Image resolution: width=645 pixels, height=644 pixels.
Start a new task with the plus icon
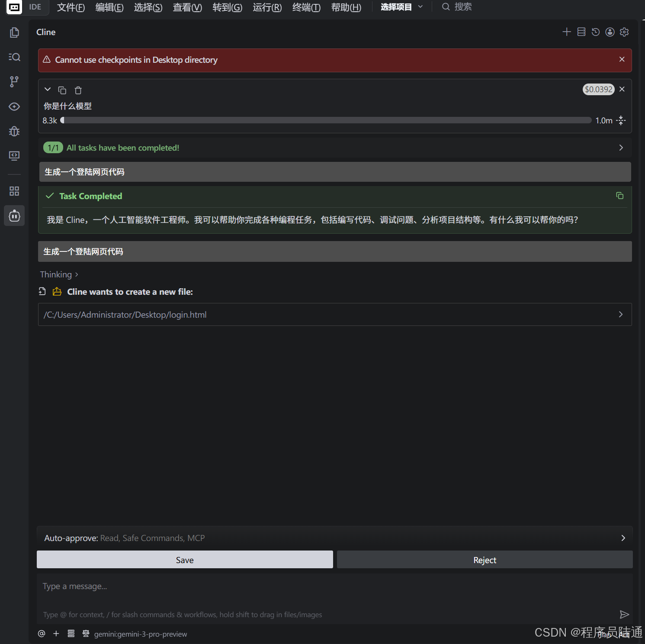click(x=567, y=32)
